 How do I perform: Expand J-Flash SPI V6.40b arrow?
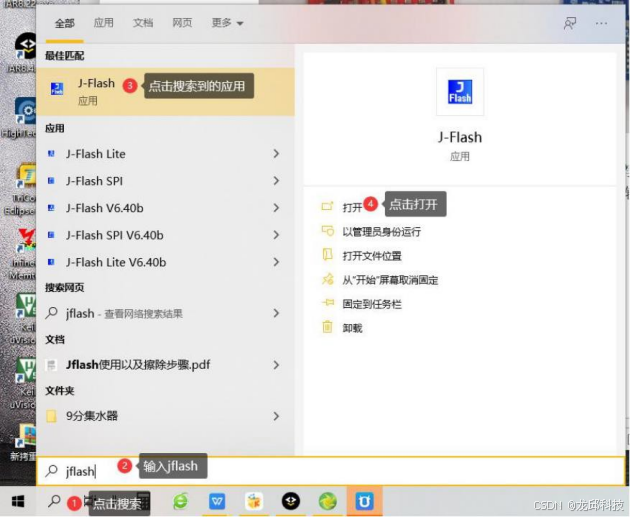276,235
